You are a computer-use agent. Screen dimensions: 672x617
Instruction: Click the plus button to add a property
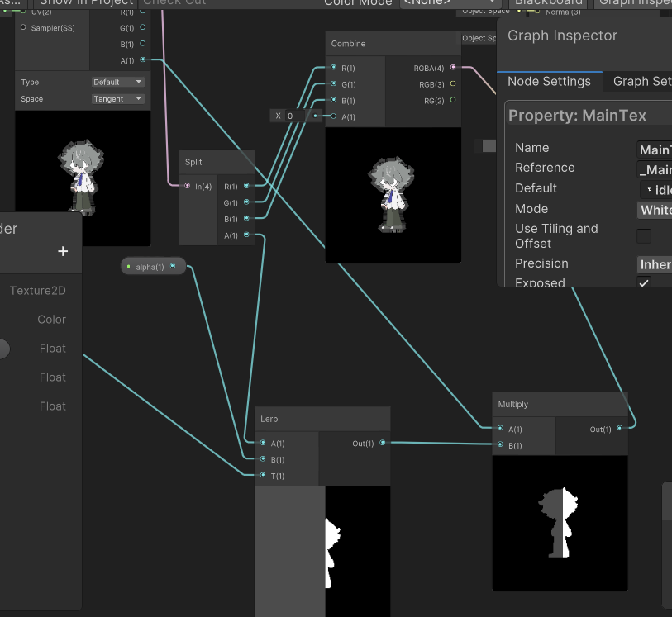click(63, 251)
